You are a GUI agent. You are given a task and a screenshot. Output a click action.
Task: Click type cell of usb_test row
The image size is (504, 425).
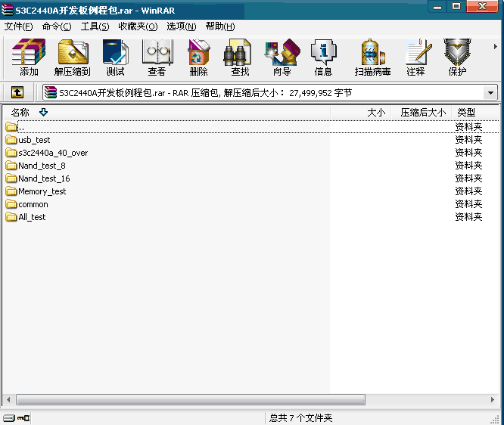468,140
